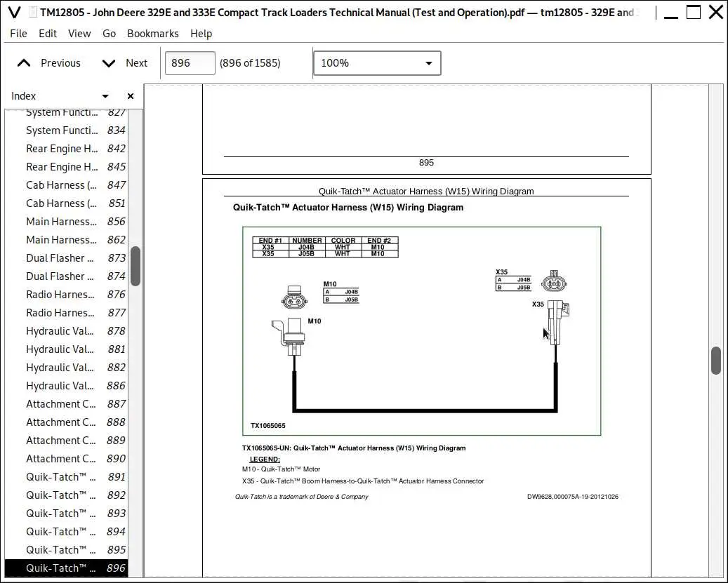The image size is (728, 583).
Task: Click the Next button label
Action: point(136,63)
